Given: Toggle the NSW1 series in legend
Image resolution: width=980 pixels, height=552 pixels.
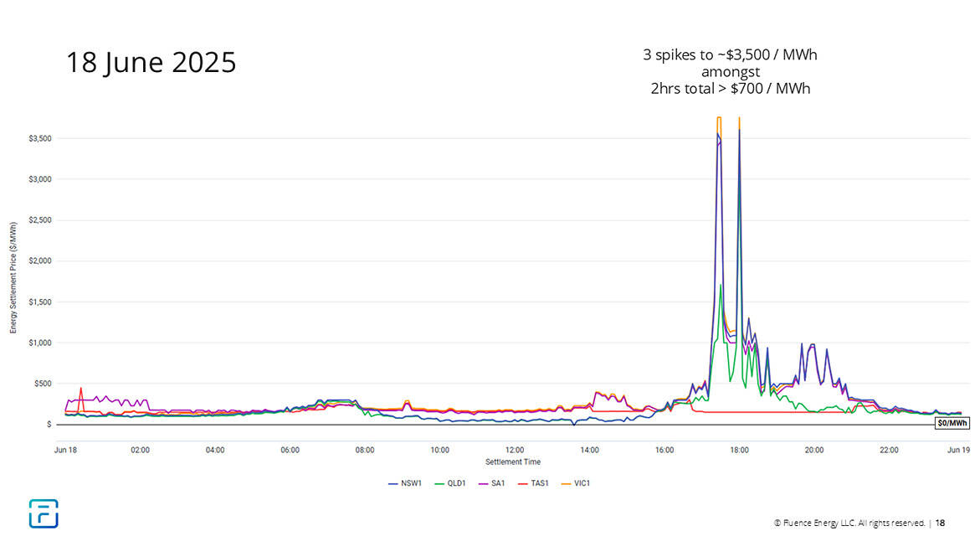Looking at the screenshot, I should (405, 483).
